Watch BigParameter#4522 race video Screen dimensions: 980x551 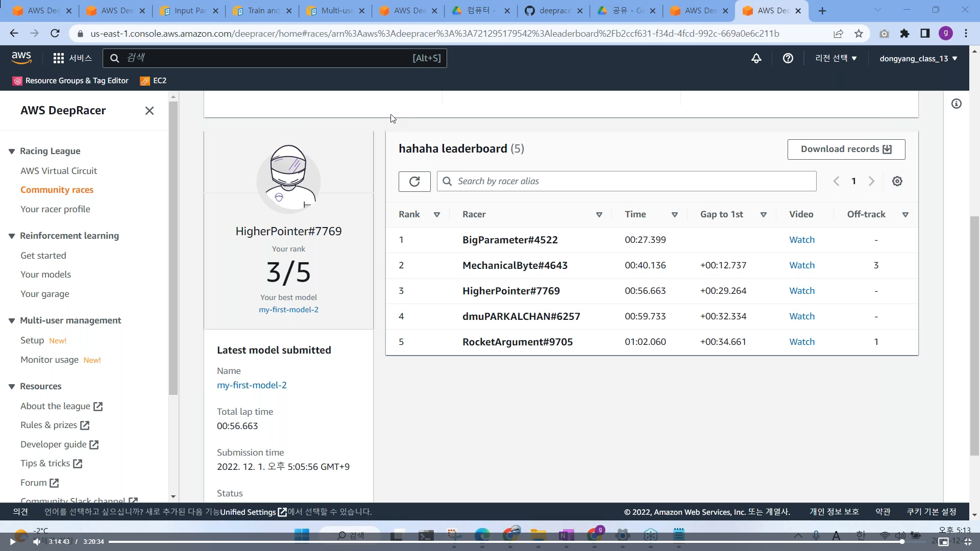801,240
